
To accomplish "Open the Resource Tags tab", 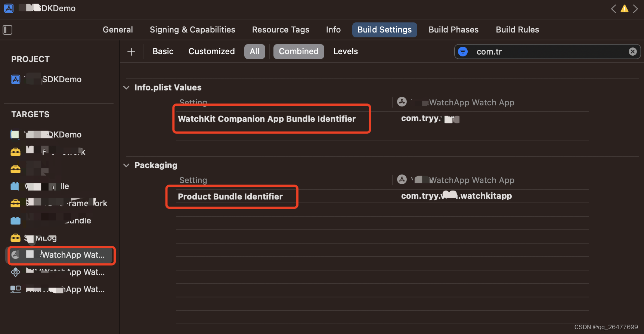I will coord(281,30).
